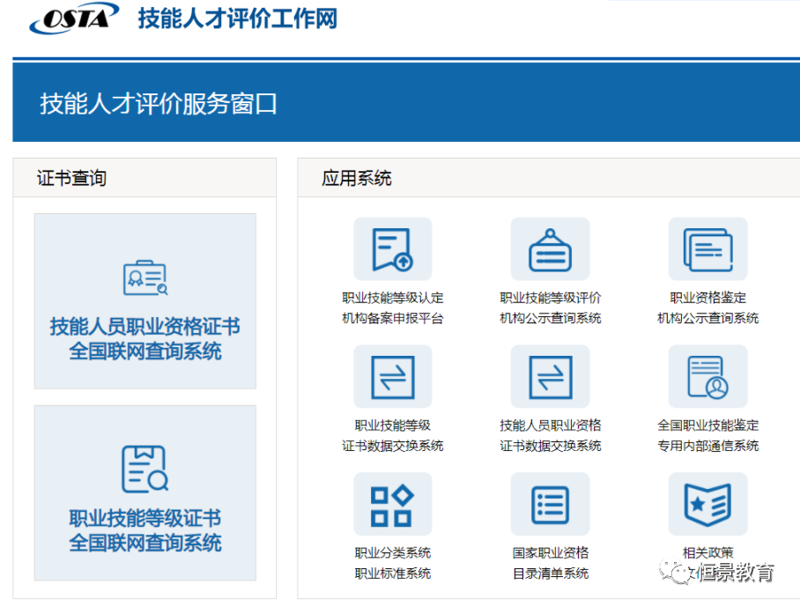Viewport: 800px width, 607px height.
Task: Select the 证书查询 panel heading
Action: point(71,179)
